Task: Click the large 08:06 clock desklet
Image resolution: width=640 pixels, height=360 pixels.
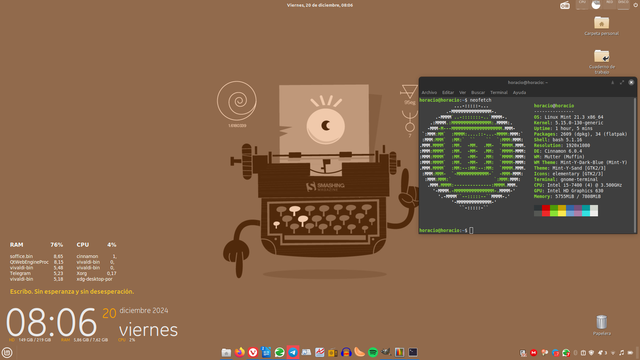Action: coord(51,322)
